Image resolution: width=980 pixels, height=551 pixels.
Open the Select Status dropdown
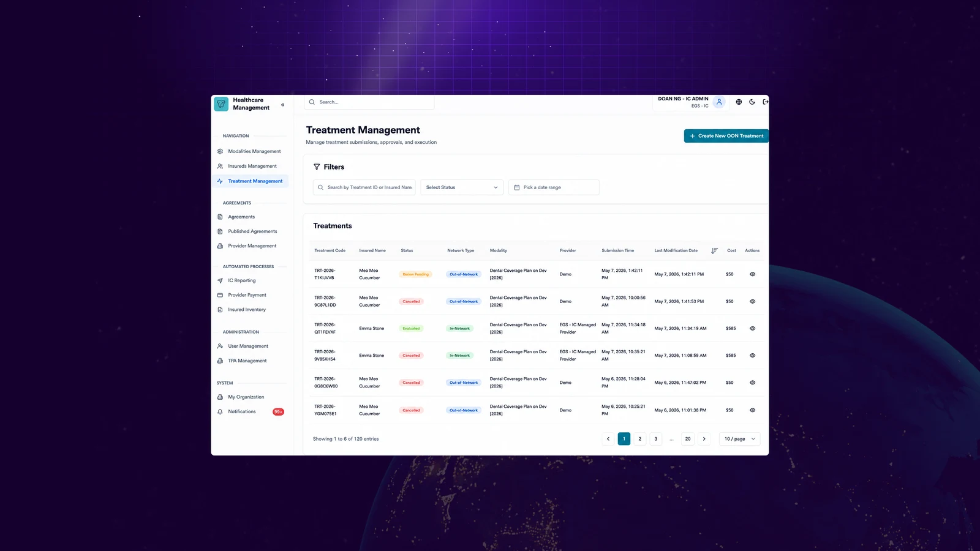[x=462, y=187]
